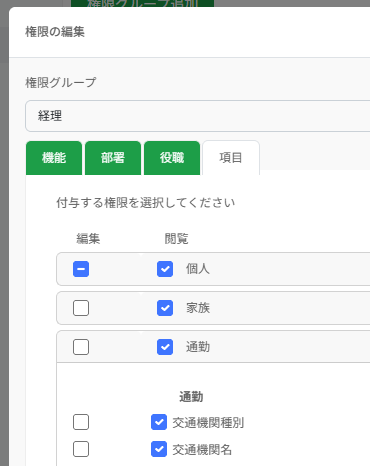
Task: Click the 権限グループ input field containing 経理
Action: [198, 116]
